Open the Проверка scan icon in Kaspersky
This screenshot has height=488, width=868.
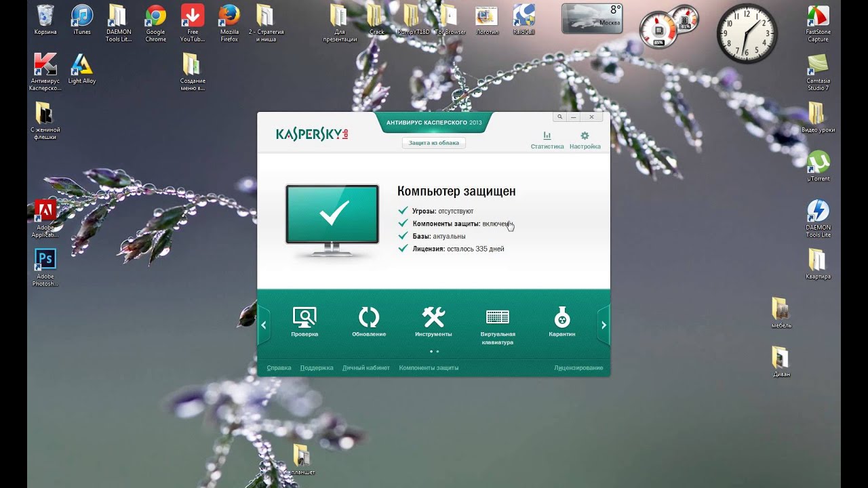point(304,322)
